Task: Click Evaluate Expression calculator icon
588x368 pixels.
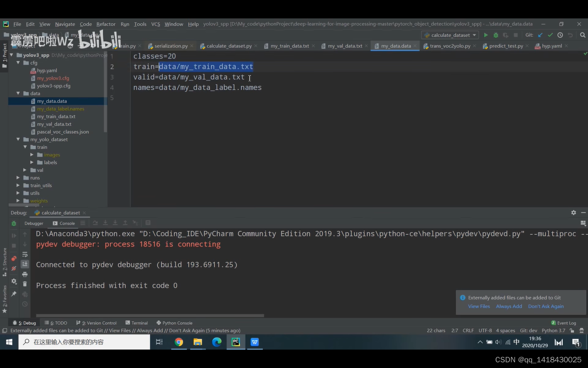Action: [x=148, y=223]
